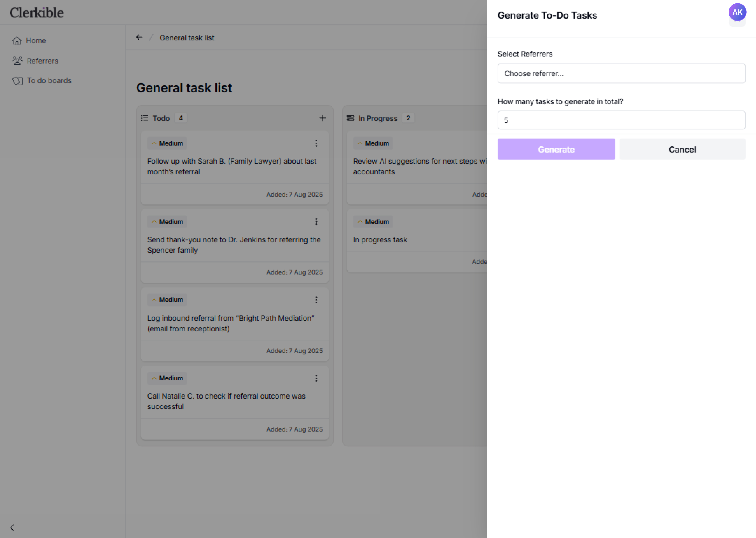Click the back arrow in breadcrumb
This screenshot has width=756, height=538.
[139, 37]
